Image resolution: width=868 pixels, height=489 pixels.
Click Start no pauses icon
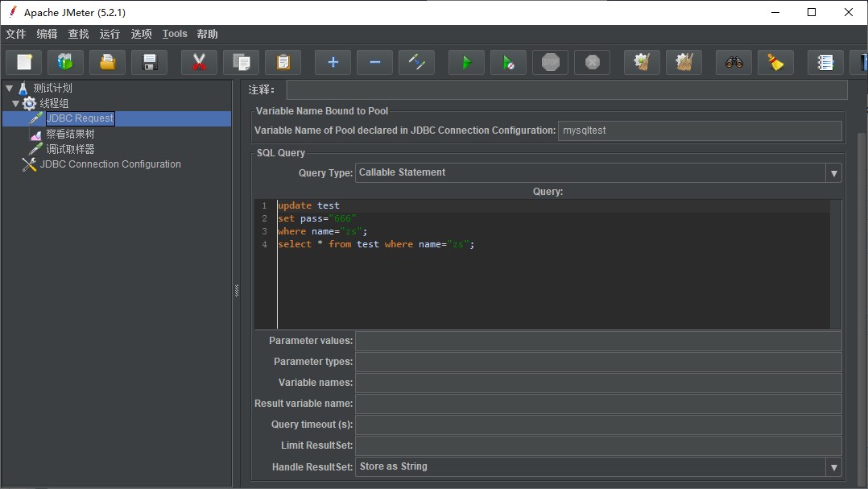[x=508, y=62]
